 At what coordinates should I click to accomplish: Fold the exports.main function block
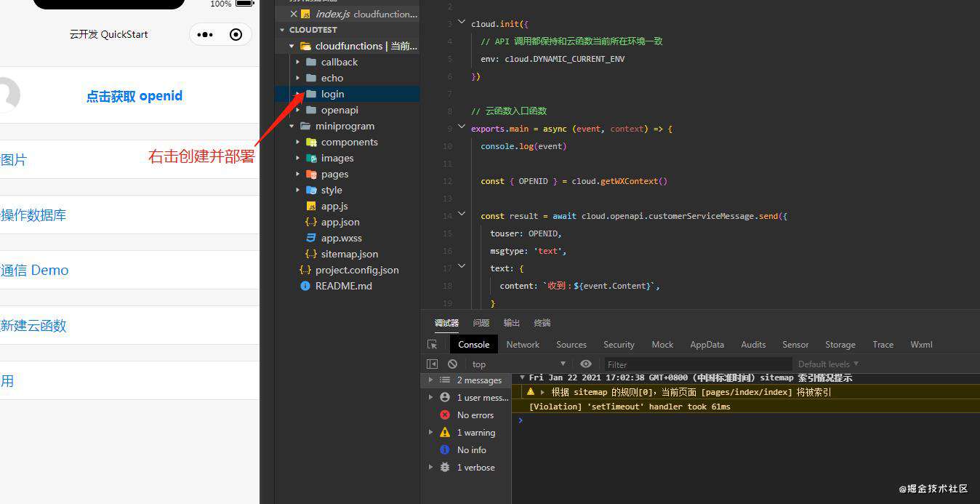pos(461,128)
